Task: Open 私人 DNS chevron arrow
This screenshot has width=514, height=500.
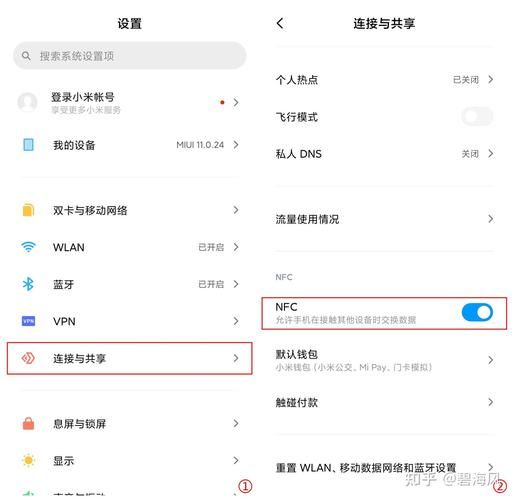Action: (x=491, y=154)
